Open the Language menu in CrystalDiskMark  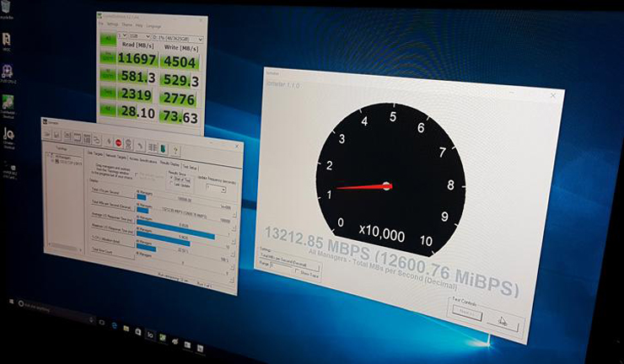click(x=153, y=26)
